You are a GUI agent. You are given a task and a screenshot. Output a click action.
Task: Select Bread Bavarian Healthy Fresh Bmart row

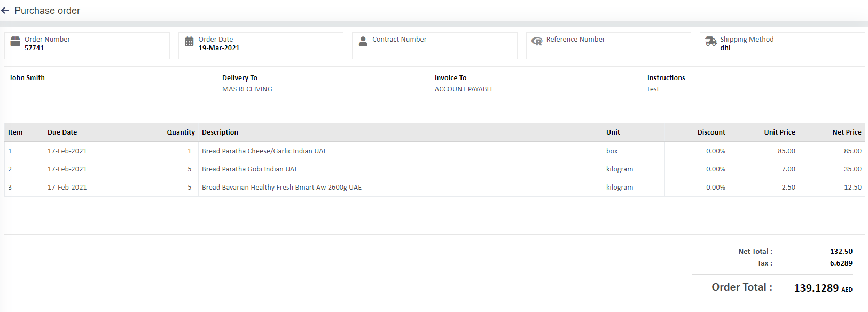(435, 188)
